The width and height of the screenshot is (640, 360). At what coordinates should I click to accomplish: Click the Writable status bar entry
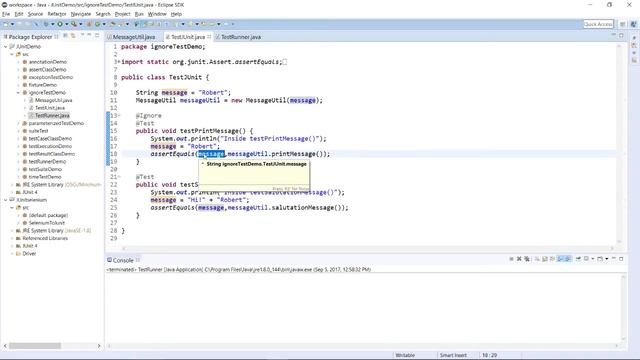tap(405, 355)
